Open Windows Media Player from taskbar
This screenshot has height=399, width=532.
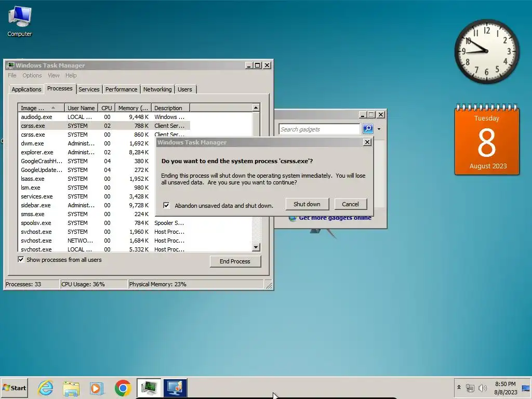[x=97, y=388]
